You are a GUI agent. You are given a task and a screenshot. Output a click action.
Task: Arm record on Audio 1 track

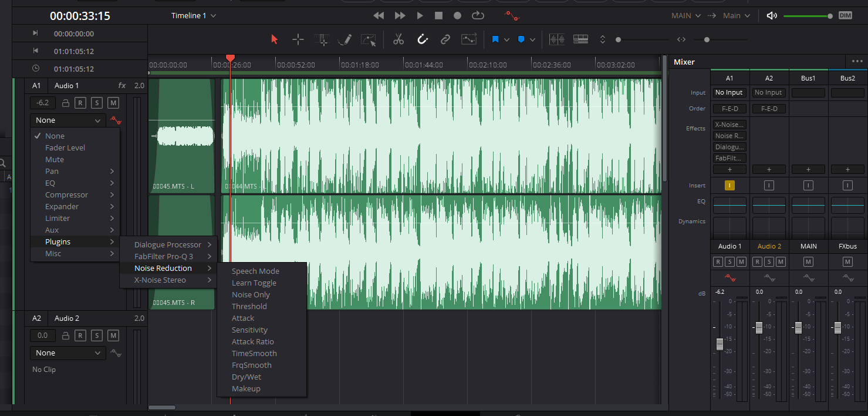[80, 103]
